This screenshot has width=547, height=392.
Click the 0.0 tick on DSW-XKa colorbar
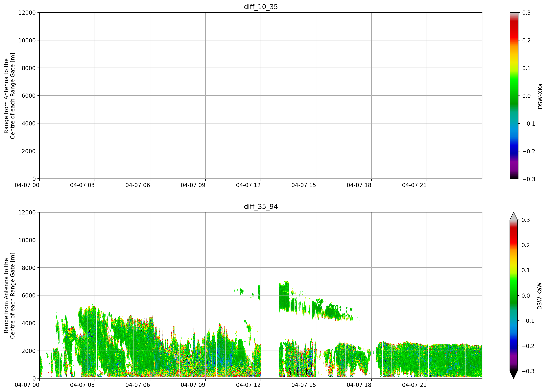tap(527, 96)
